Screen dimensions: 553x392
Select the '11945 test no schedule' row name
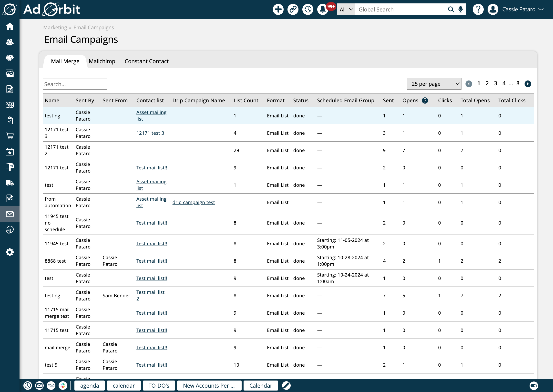(57, 223)
